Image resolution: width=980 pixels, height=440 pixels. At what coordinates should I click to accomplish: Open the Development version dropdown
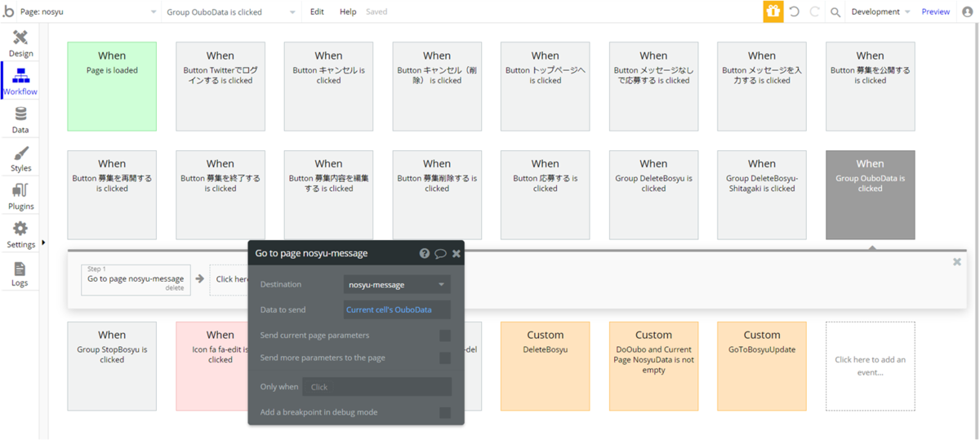tap(880, 12)
